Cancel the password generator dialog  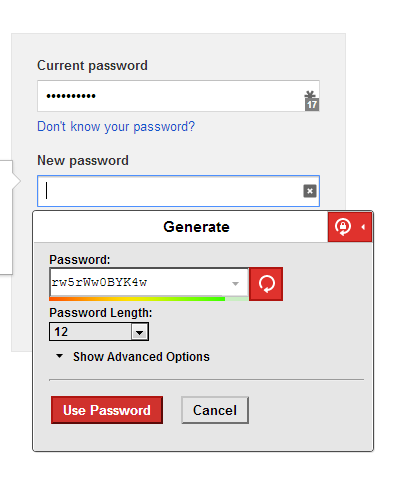(x=215, y=410)
